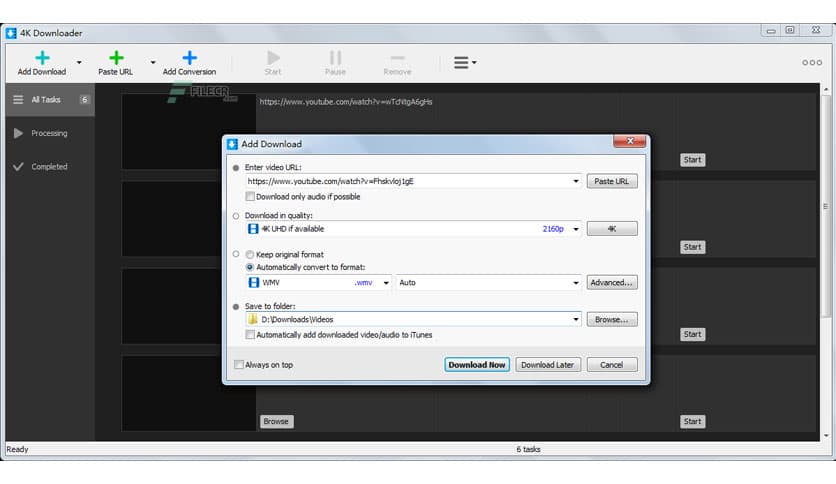Screen dimensions: 836x484
Task: Click Start on the last task row
Action: (693, 421)
